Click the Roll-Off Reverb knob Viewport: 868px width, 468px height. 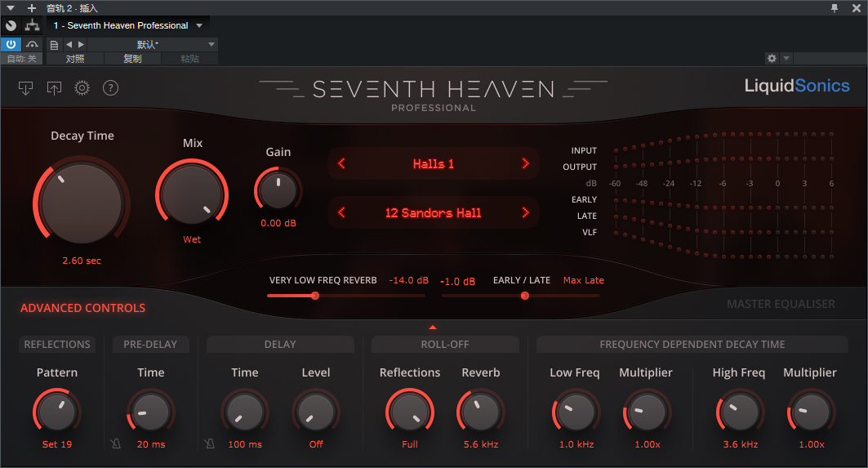tap(481, 412)
